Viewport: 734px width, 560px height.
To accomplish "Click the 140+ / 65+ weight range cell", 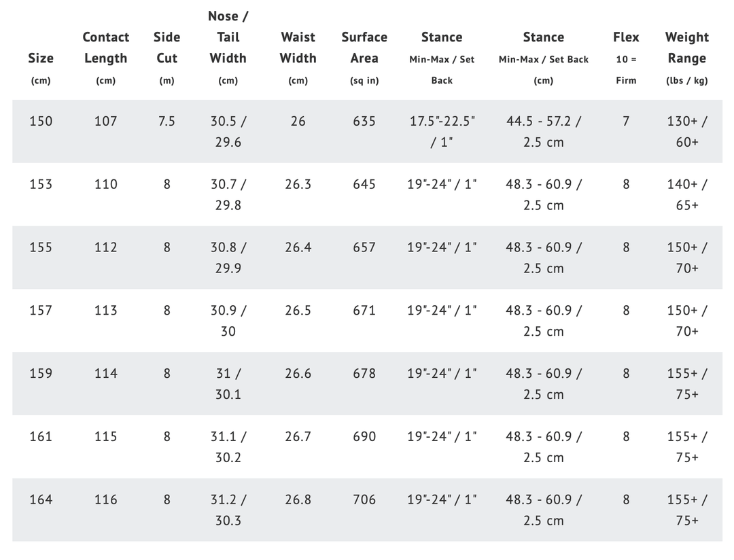I will (x=686, y=194).
